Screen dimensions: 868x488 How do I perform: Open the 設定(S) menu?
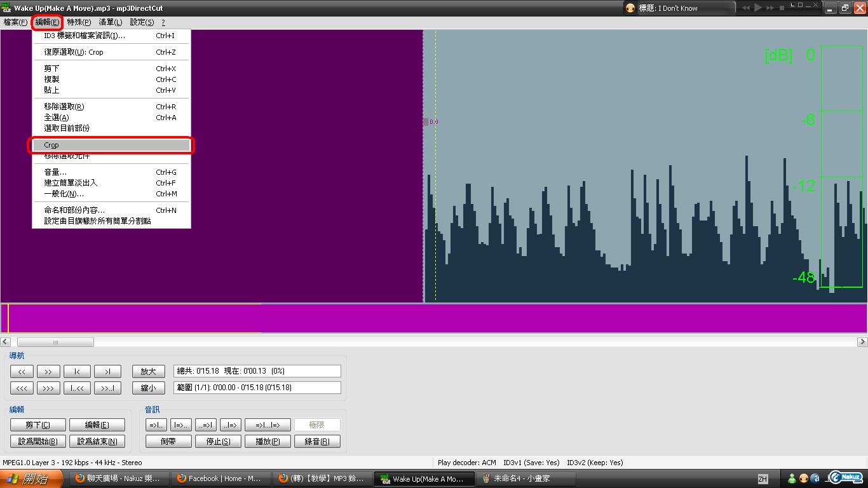141,22
